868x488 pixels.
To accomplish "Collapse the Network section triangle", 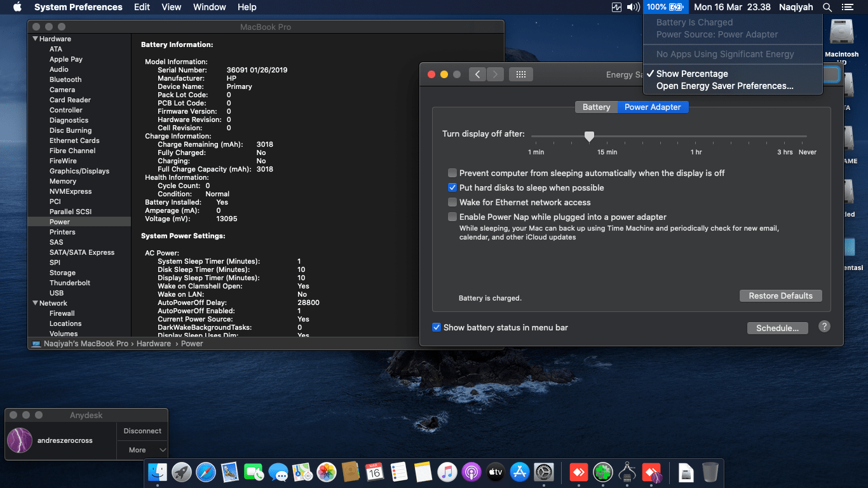I will tap(36, 303).
